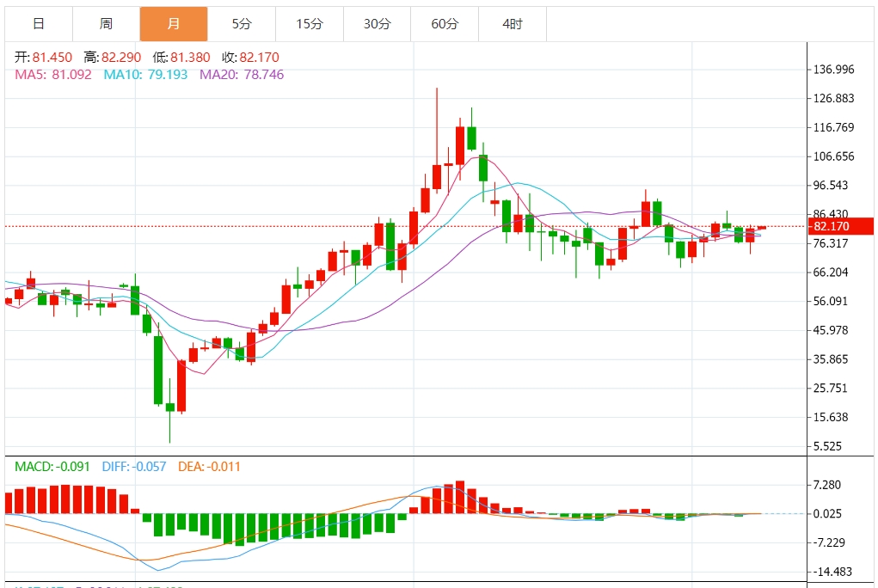Click the high price 82.290 value

pos(121,57)
